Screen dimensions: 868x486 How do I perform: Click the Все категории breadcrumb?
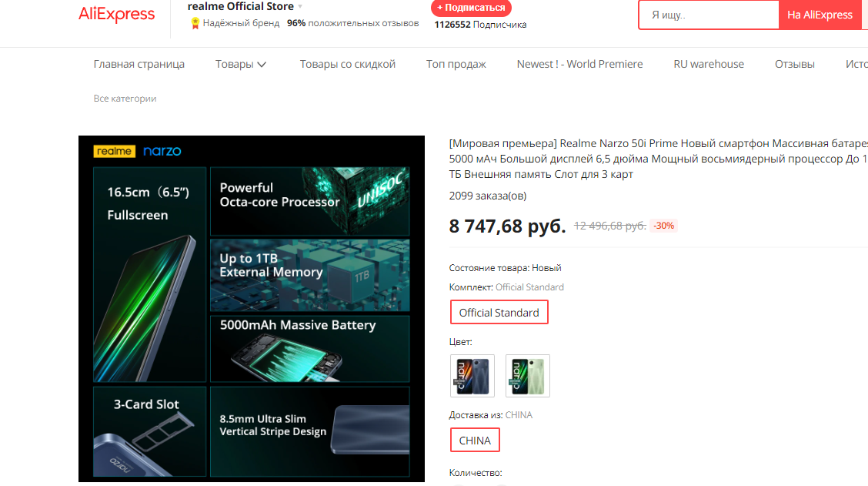[125, 99]
